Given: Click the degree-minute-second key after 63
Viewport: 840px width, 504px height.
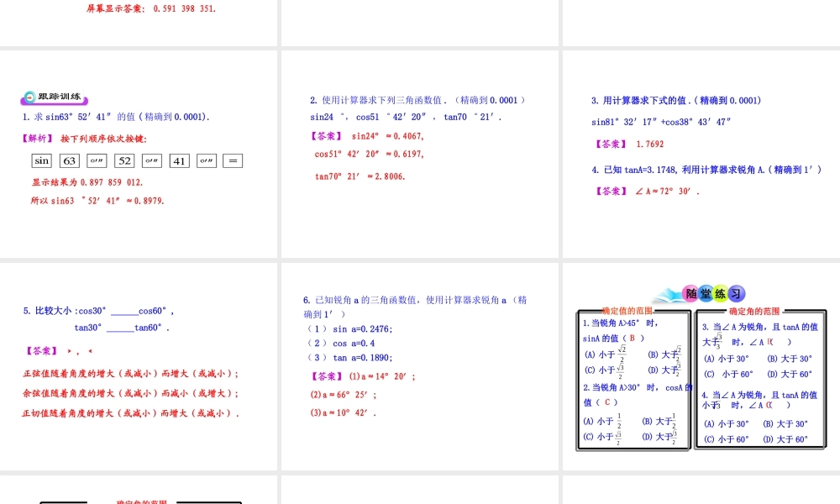Looking at the screenshot, I should [x=97, y=160].
